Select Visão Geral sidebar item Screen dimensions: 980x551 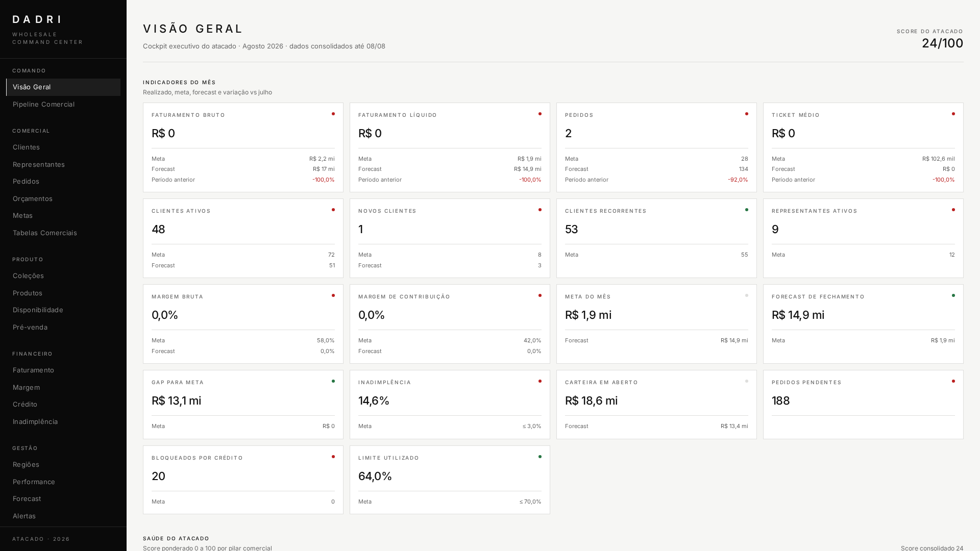(x=63, y=87)
